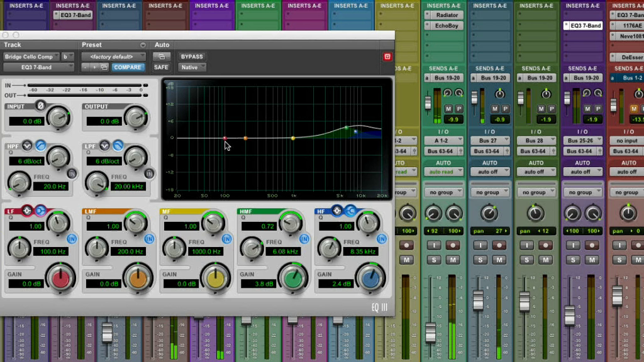Click the yellow MF point on EQ curve

coord(293,138)
